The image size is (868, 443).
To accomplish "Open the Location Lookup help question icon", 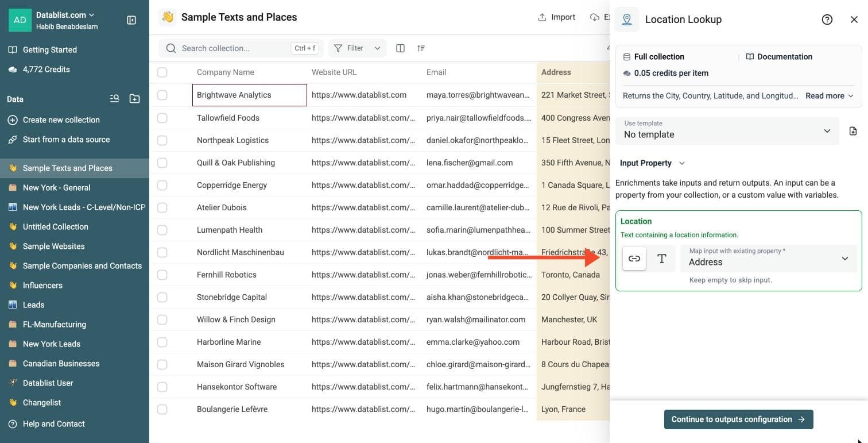I will pyautogui.click(x=827, y=20).
